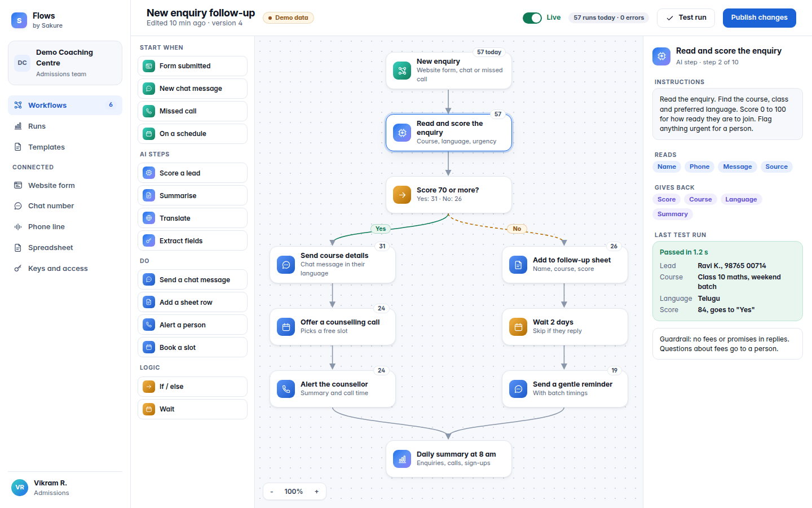Click the calendar icon on Offer a counselling call

click(x=286, y=327)
